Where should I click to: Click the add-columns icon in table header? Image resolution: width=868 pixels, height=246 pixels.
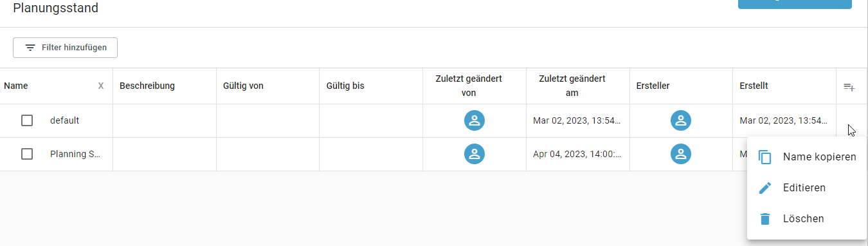[x=849, y=87]
